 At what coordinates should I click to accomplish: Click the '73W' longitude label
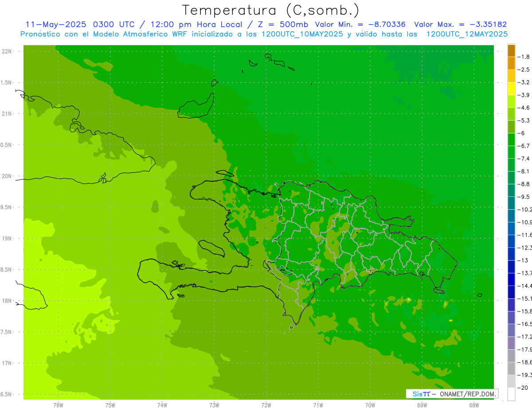(214, 405)
